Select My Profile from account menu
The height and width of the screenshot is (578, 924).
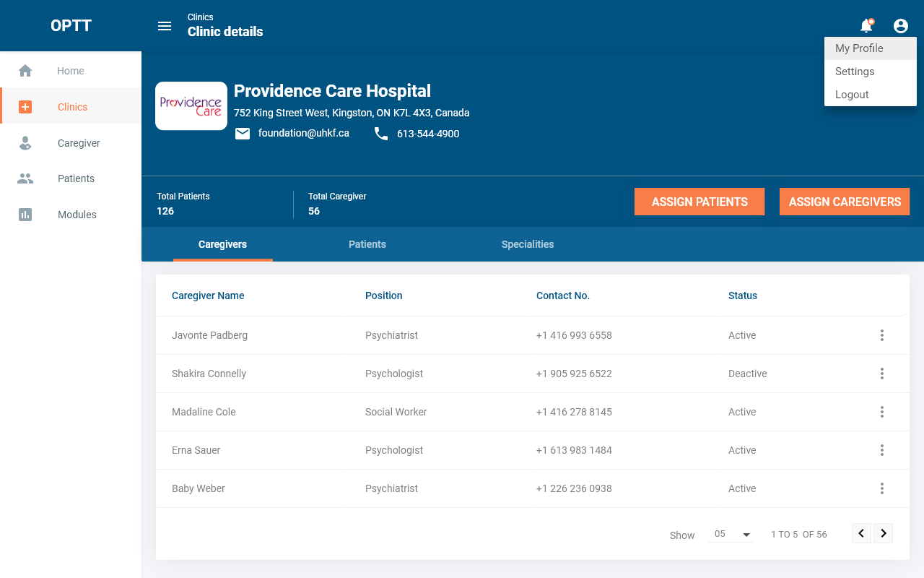[859, 48]
